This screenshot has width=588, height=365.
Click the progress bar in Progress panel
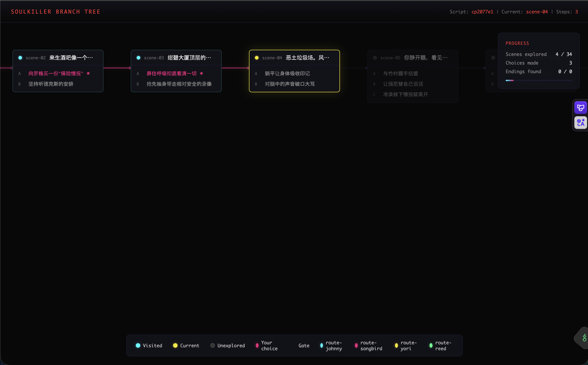[538, 80]
